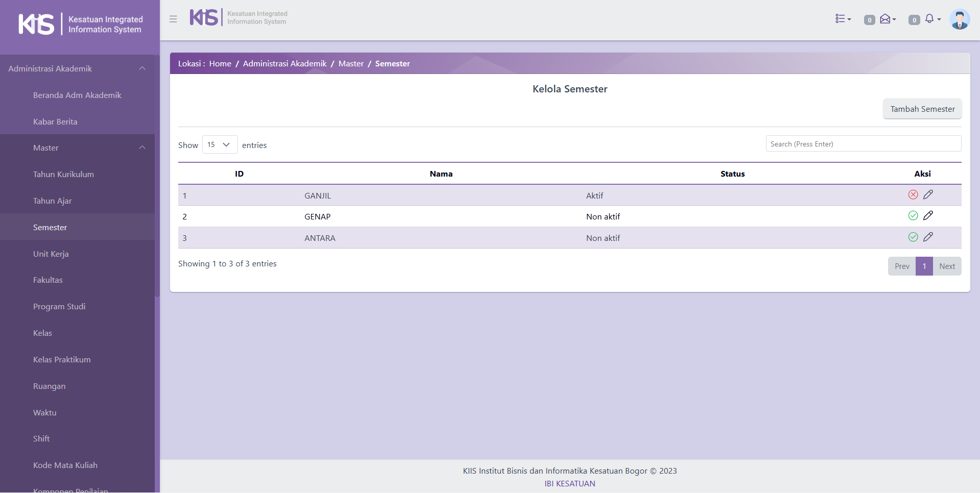Open the notification bell icon
The height and width of the screenshot is (493, 980).
click(x=930, y=19)
